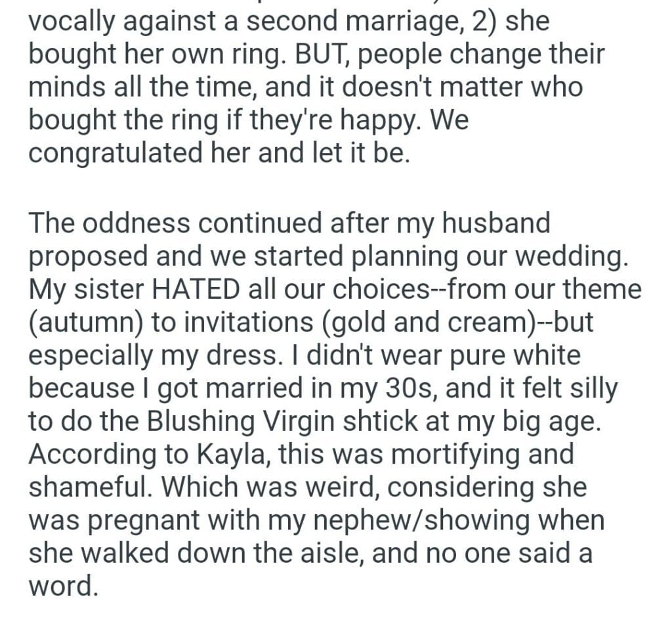Click the word "Blushing"
The image size is (672, 620).
click(x=195, y=420)
